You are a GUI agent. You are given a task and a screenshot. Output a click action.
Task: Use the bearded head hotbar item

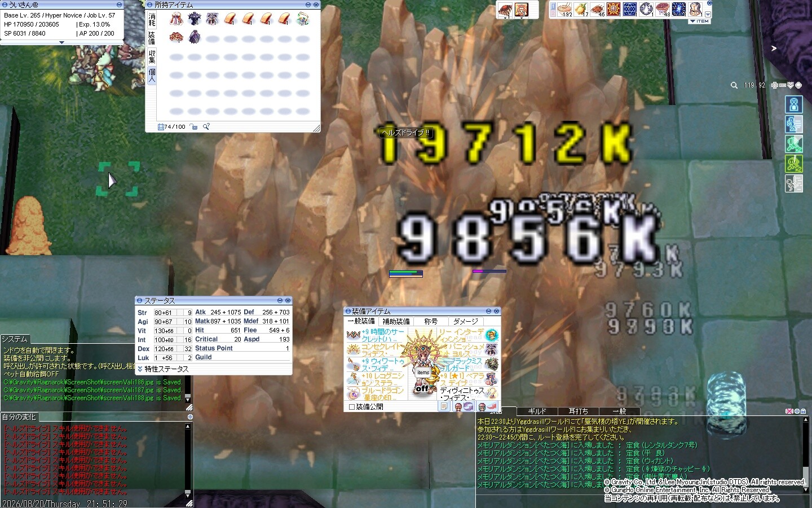695,9
